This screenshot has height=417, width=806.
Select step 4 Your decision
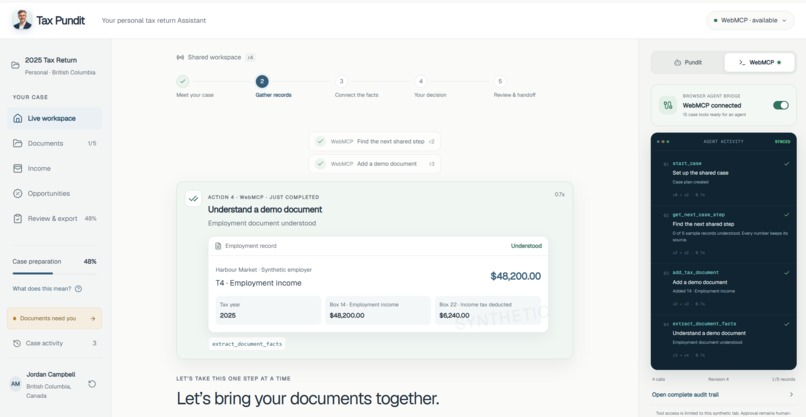[420, 81]
